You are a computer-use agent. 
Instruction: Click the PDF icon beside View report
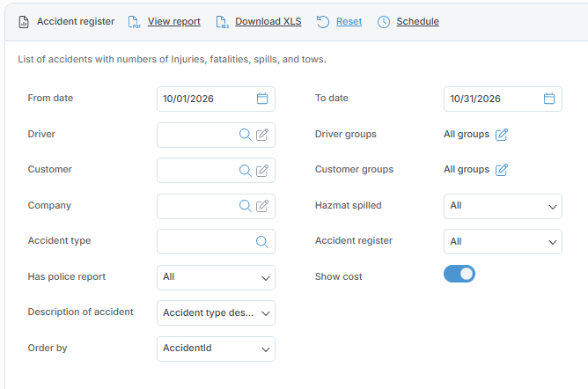point(135,22)
